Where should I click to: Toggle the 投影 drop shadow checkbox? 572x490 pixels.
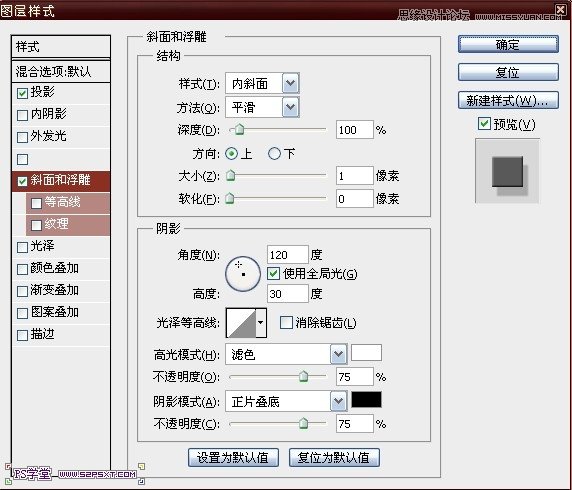[22, 93]
